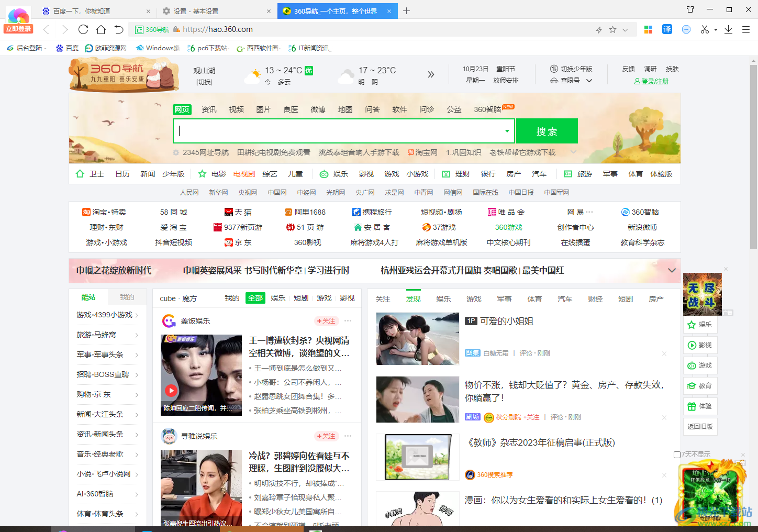Click the undo/restore tab icon

(119, 29)
